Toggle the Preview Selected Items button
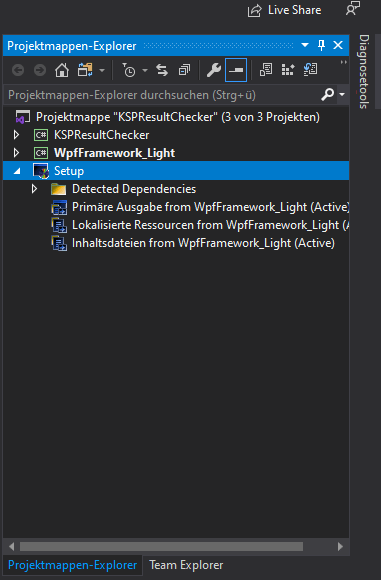Image resolution: width=381 pixels, height=580 pixels. point(236,70)
